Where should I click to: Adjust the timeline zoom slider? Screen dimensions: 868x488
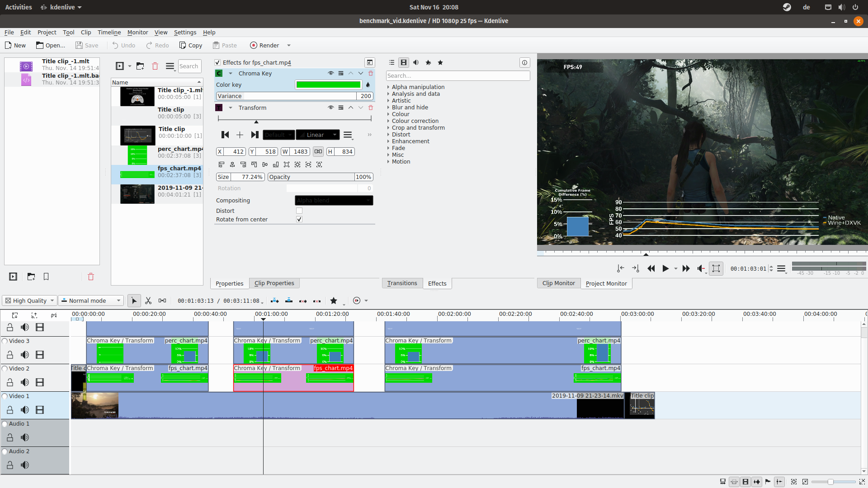click(x=834, y=482)
